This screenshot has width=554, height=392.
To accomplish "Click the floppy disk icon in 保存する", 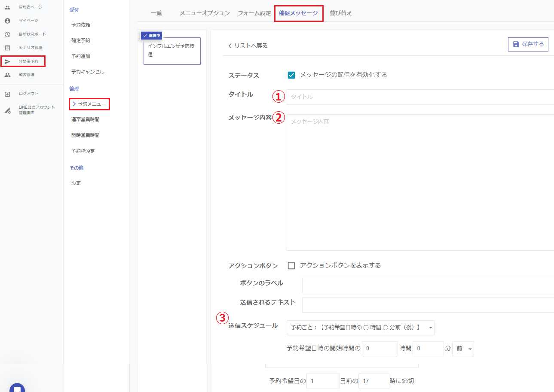I will 516,44.
